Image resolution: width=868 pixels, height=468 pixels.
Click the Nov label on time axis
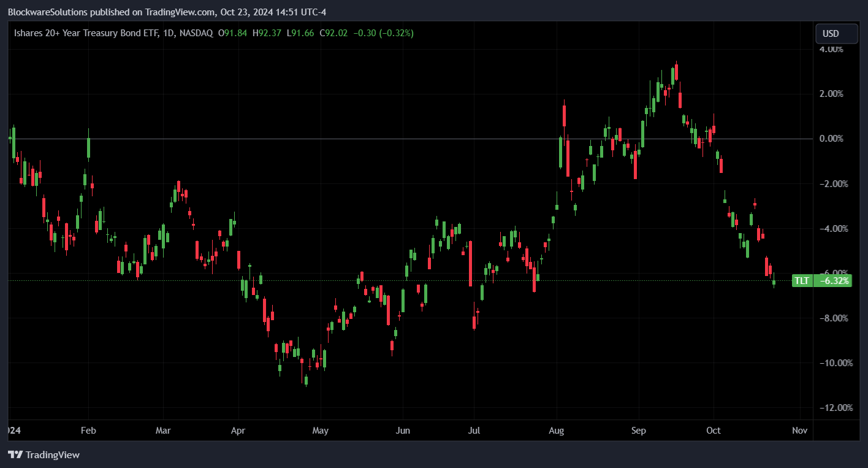pos(799,431)
